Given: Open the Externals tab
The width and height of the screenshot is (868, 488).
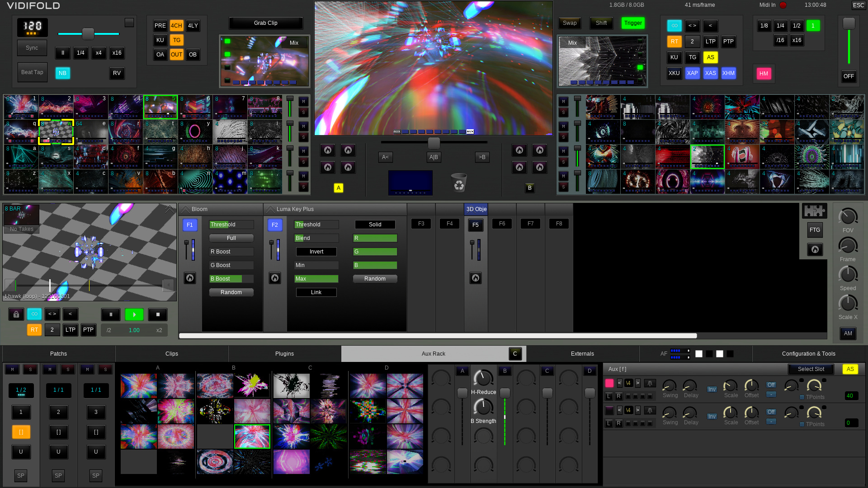Looking at the screenshot, I should (582, 354).
